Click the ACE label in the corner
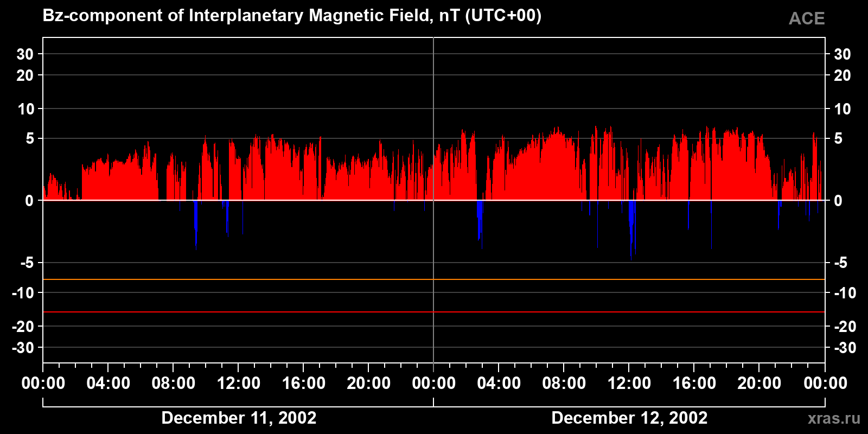 tap(807, 18)
